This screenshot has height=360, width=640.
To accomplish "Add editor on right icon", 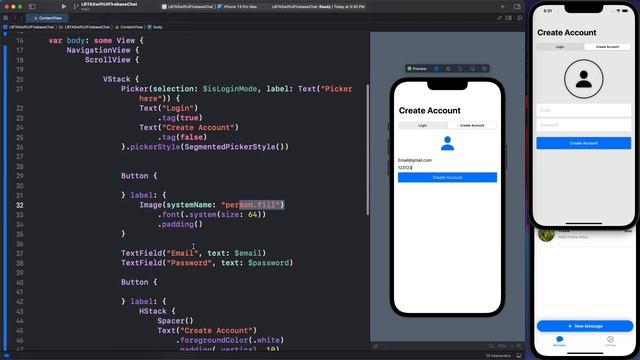I will click(520, 18).
